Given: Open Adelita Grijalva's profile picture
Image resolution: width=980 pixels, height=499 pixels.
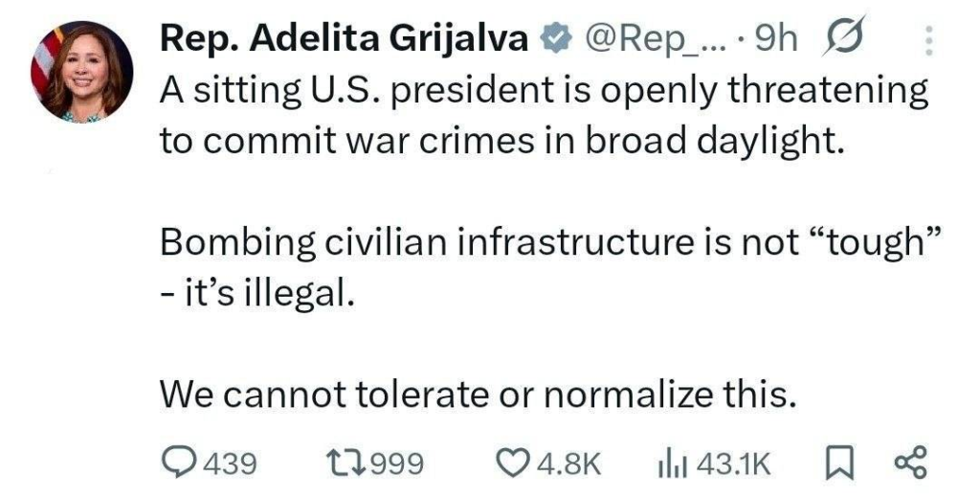Looking at the screenshot, I should tap(82, 72).
